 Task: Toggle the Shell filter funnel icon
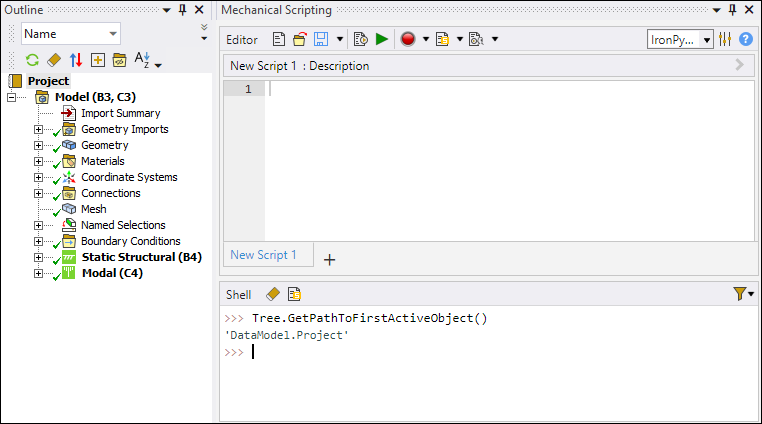[x=738, y=294]
